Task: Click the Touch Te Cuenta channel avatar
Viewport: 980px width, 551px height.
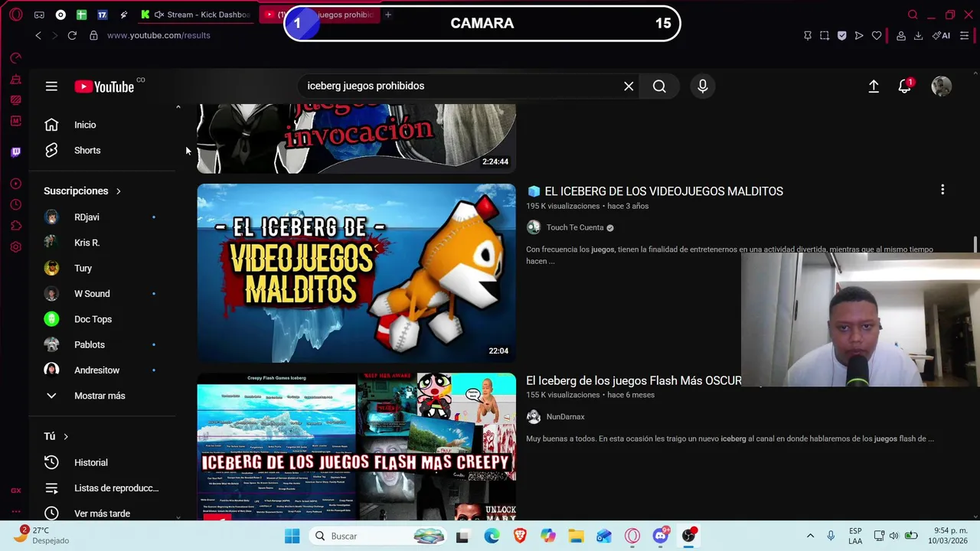Action: (534, 227)
